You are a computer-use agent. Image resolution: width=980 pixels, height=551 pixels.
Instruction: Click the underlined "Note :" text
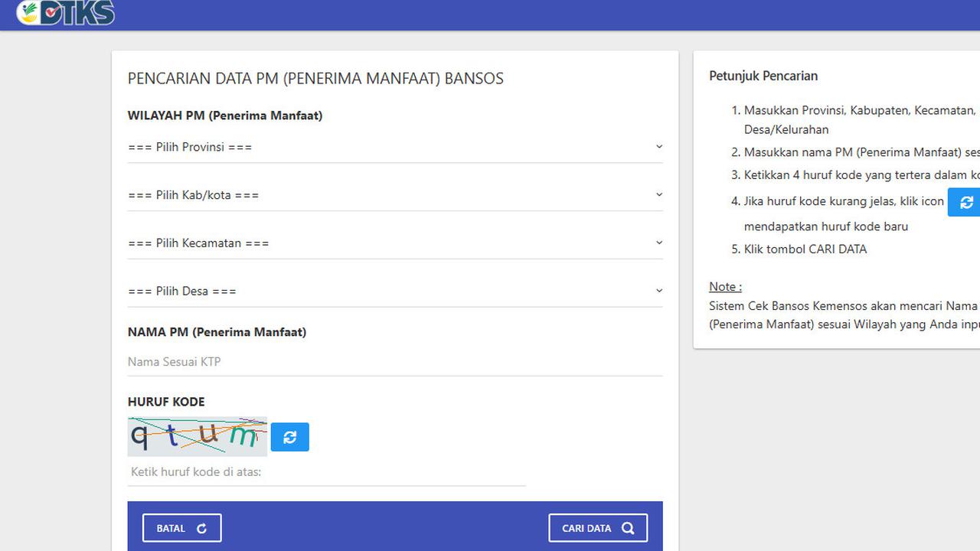(x=724, y=286)
